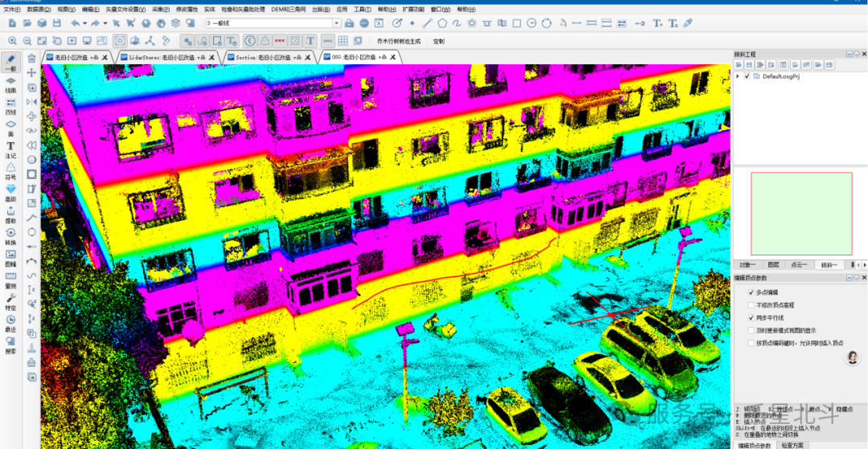Click the move cross-arrows icon in sidebar
The image size is (868, 449).
[32, 72]
